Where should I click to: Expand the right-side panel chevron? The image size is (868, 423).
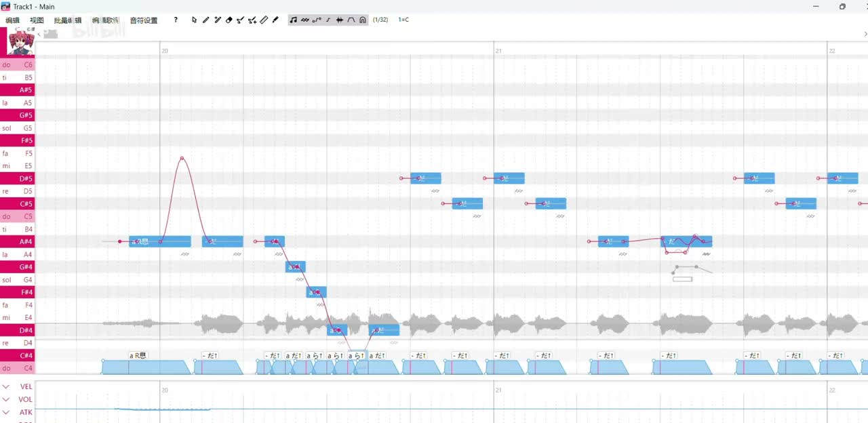coord(865,34)
